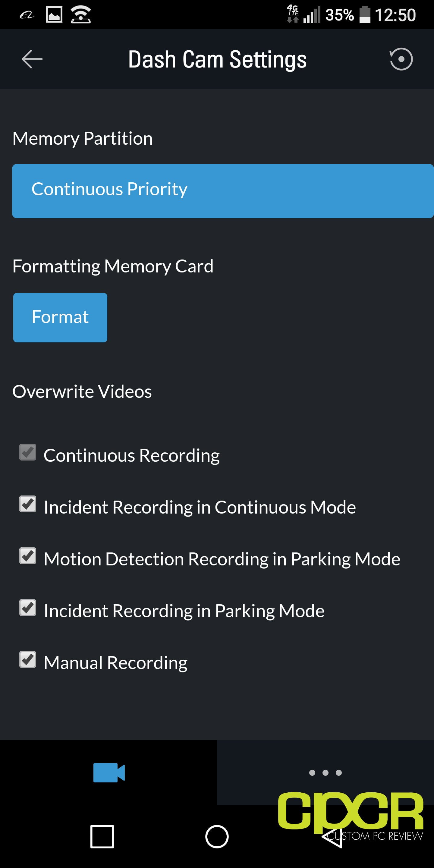Open the Wi-Fi hotspot status icon
434x868 pixels.
click(80, 15)
